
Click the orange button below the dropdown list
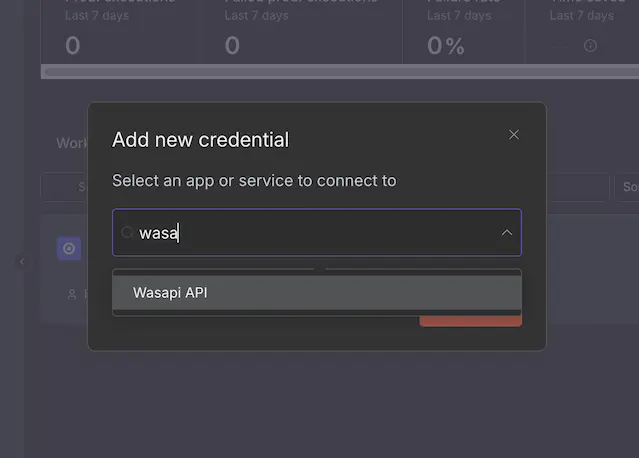(471, 321)
